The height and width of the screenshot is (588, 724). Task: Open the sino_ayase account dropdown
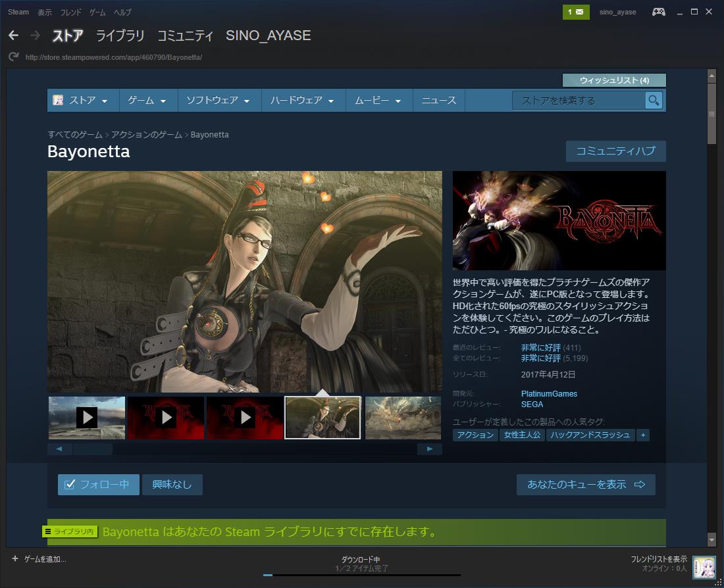(617, 12)
